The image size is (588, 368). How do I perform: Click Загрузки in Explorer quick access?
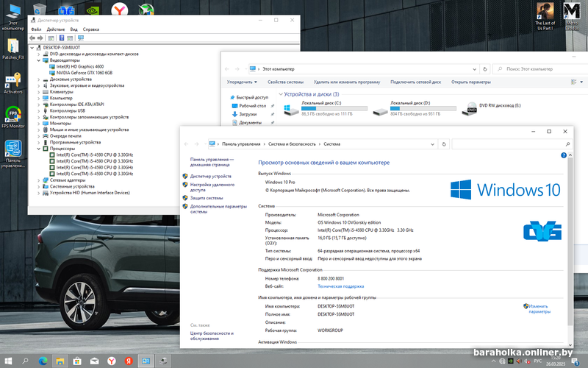(248, 114)
